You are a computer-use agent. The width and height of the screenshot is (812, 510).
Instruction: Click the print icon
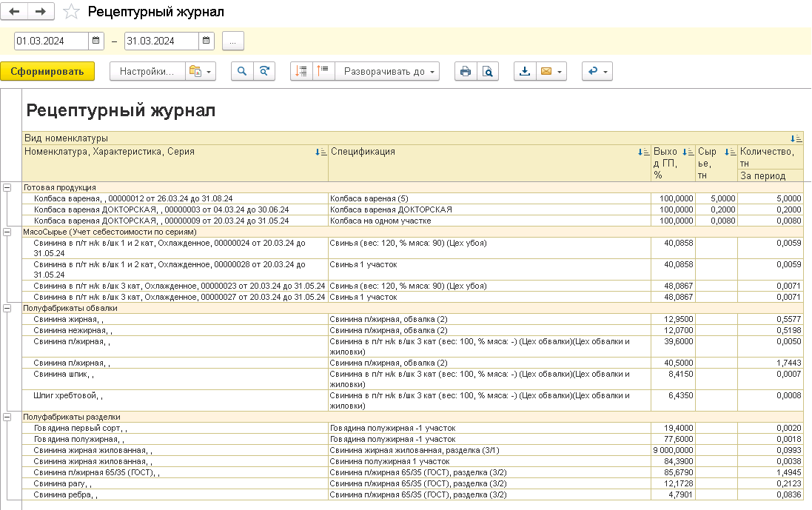pyautogui.click(x=466, y=71)
